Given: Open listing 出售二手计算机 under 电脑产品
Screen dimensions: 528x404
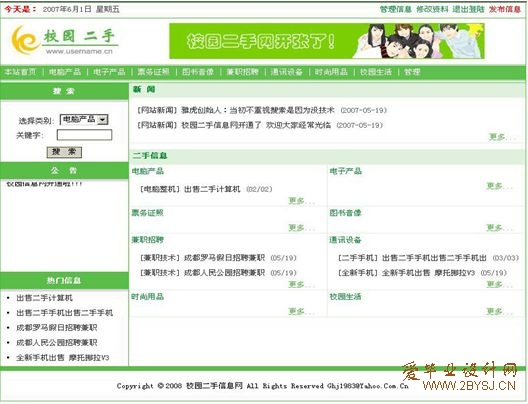Looking at the screenshot, I should [x=212, y=189].
